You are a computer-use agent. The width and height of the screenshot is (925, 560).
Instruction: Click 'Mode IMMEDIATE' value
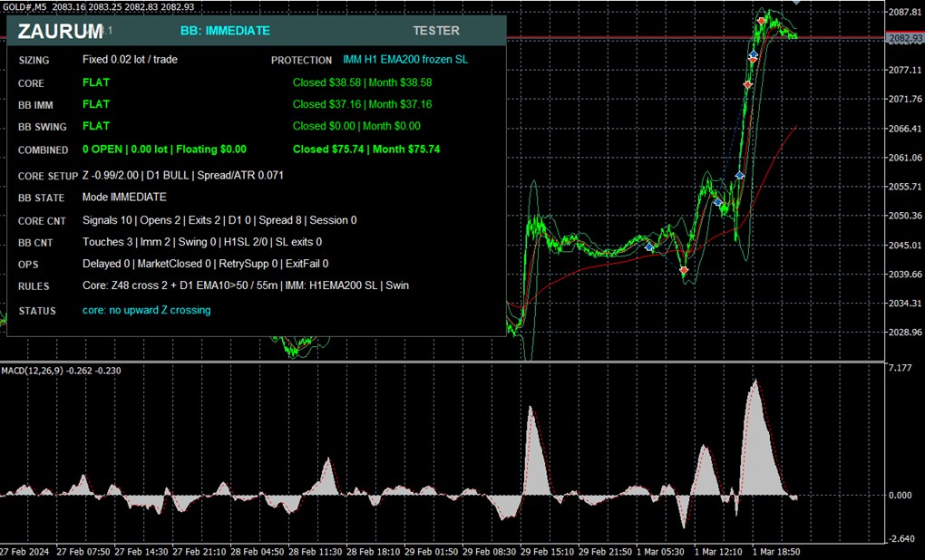(x=124, y=197)
